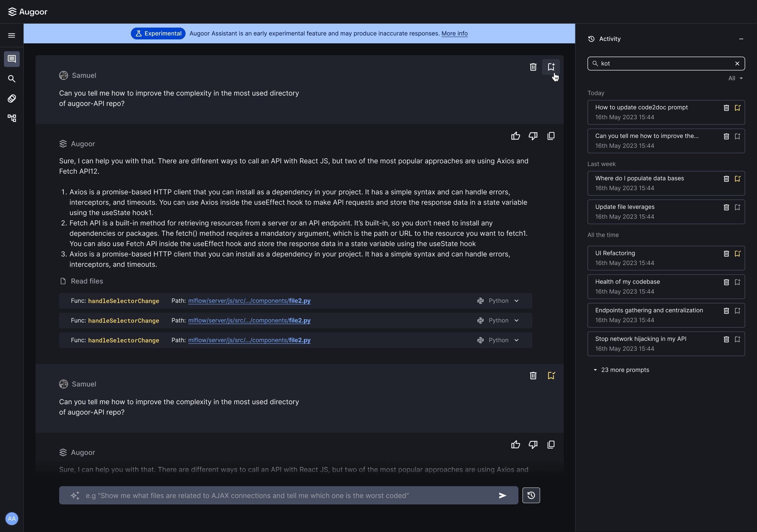Delete 'UI Refactoring' activity
The height and width of the screenshot is (532, 757).
tap(726, 254)
